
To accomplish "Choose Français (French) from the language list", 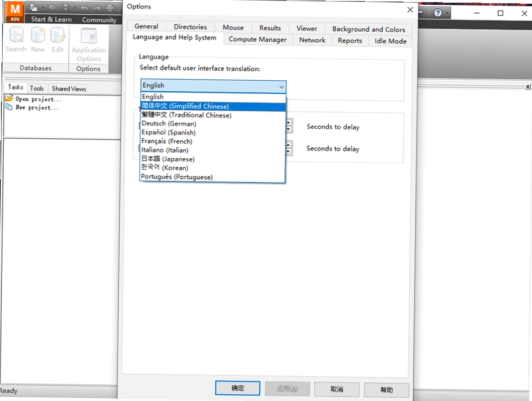I will point(213,141).
